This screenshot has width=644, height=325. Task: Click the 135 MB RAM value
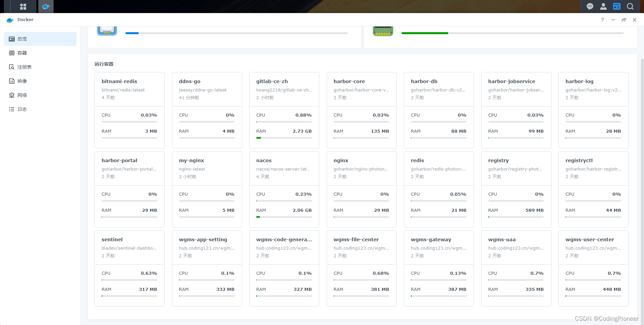click(x=380, y=131)
